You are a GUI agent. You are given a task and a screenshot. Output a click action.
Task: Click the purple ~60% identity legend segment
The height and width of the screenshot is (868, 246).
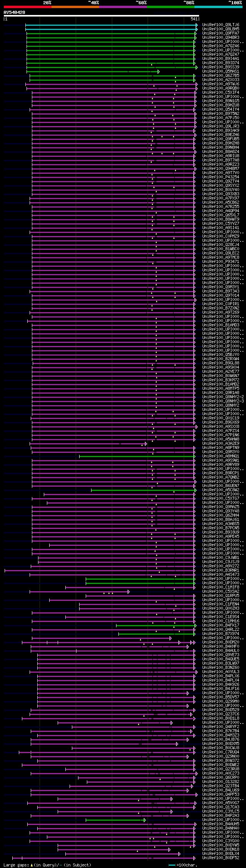point(123,7)
